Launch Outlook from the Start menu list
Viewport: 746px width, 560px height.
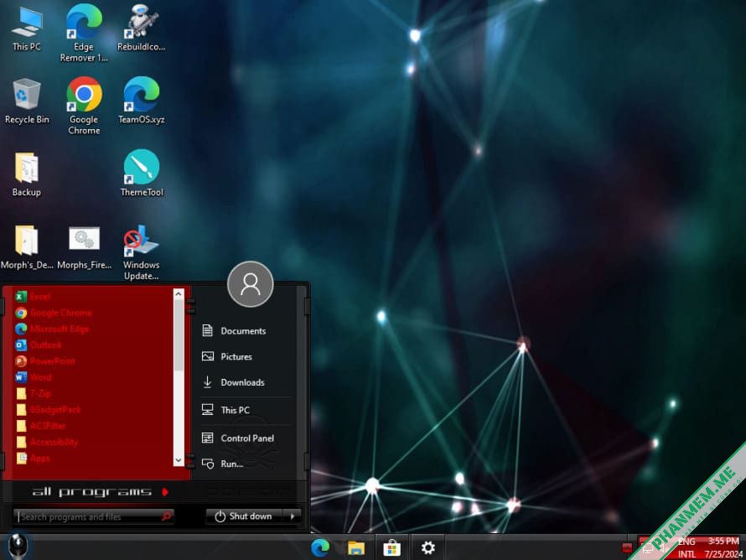point(38,345)
